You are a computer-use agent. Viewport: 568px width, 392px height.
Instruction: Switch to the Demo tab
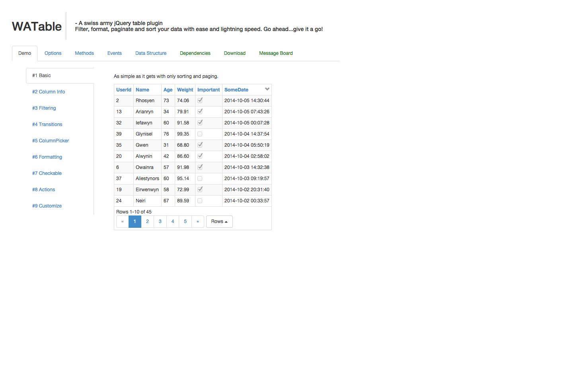(x=25, y=53)
